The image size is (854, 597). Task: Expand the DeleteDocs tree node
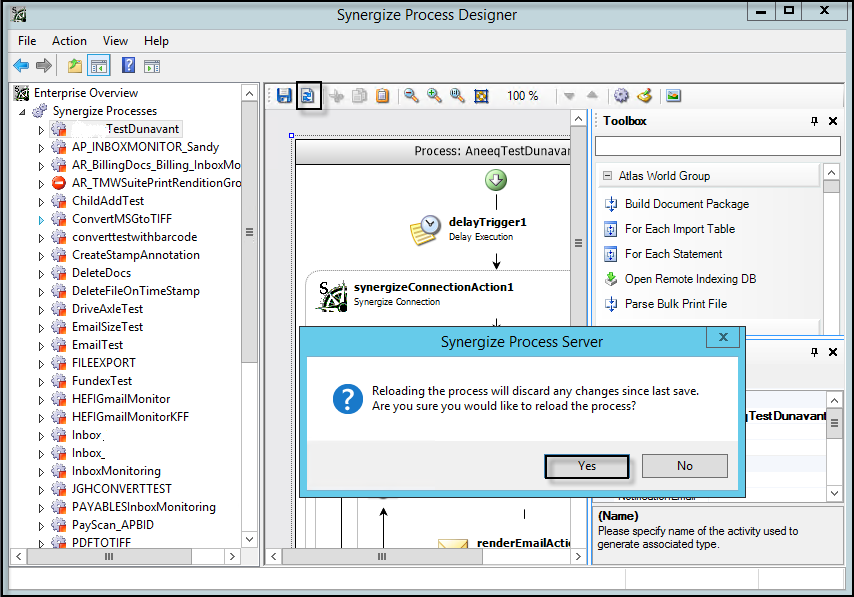coord(41,274)
